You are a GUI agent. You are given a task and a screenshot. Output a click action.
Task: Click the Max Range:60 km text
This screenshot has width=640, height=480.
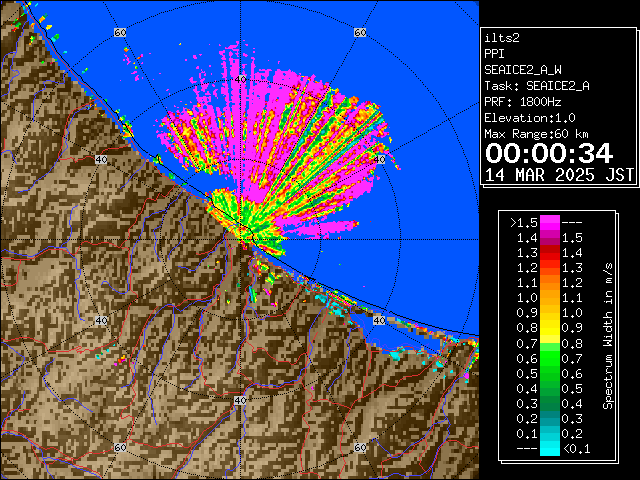click(x=536, y=134)
